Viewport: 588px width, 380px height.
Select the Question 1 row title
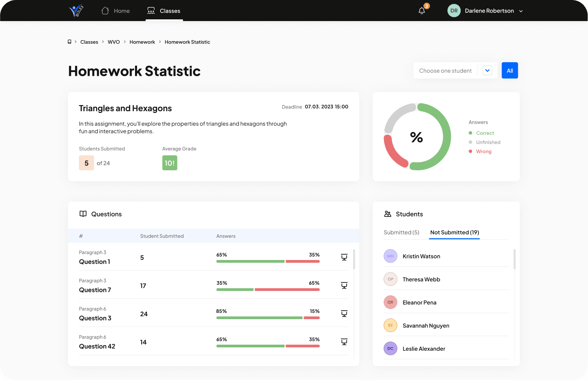[95, 262]
